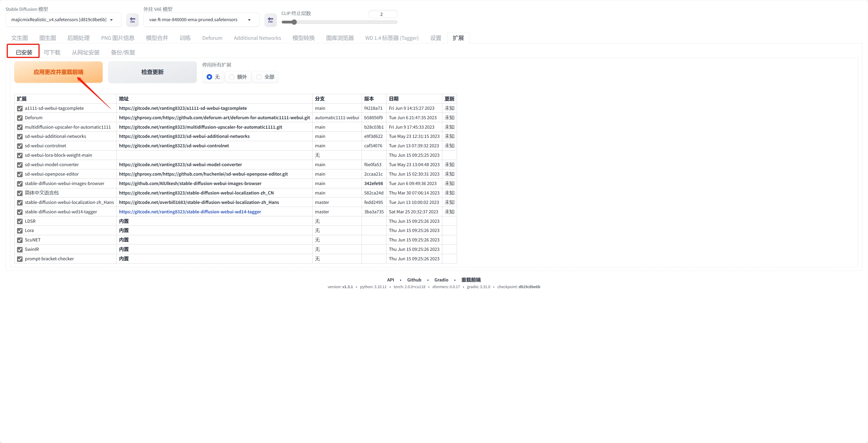Screen dimensions: 868x443
Task: Adjust the CLIP 终止层数 slider
Action: 339,22
